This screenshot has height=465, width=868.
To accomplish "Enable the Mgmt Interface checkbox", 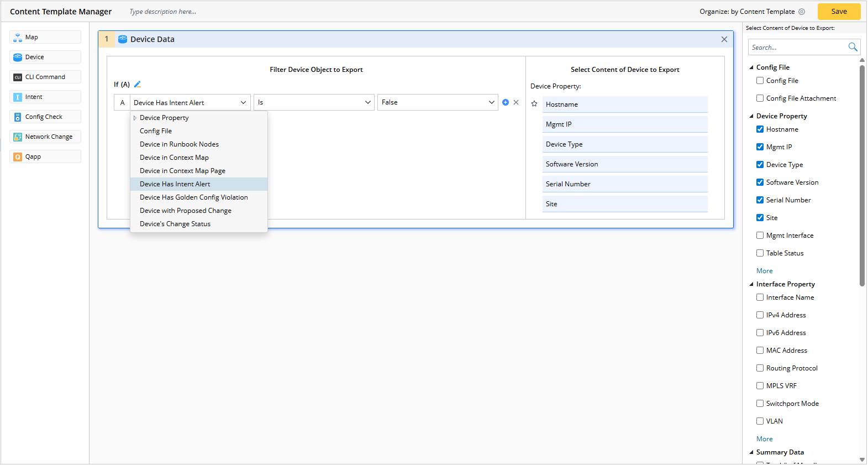I will [760, 236].
